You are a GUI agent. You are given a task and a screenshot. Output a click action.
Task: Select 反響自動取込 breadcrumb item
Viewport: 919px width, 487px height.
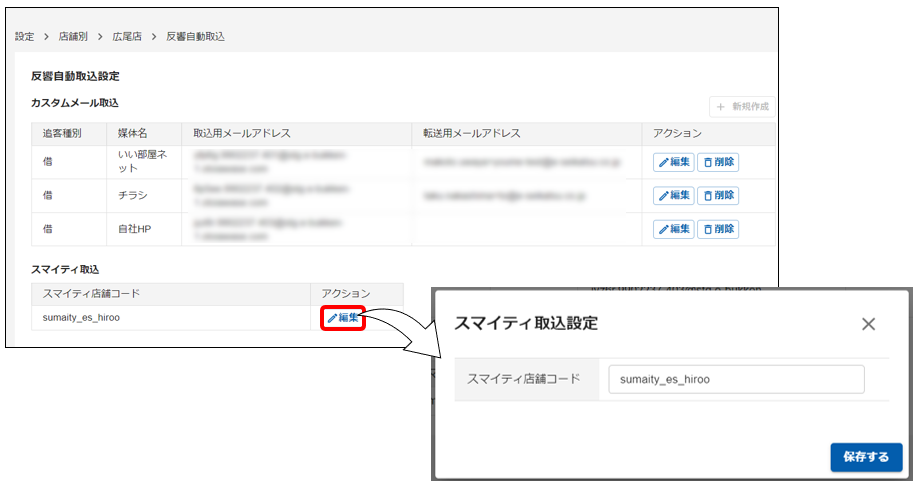pyautogui.click(x=195, y=36)
